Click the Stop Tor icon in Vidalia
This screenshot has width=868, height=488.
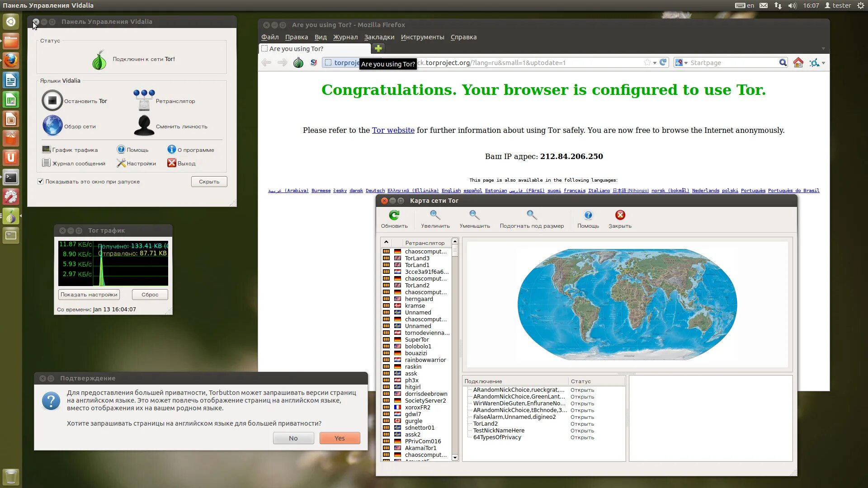[x=52, y=100]
